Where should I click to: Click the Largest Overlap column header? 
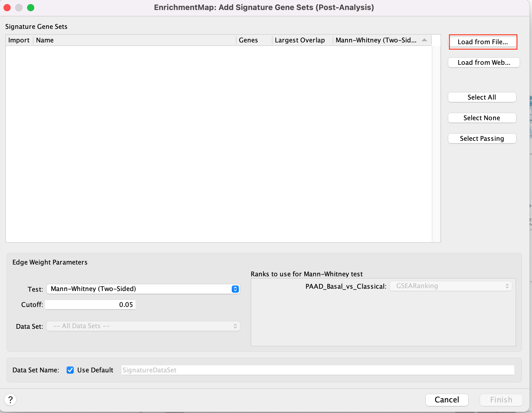[x=302, y=40]
